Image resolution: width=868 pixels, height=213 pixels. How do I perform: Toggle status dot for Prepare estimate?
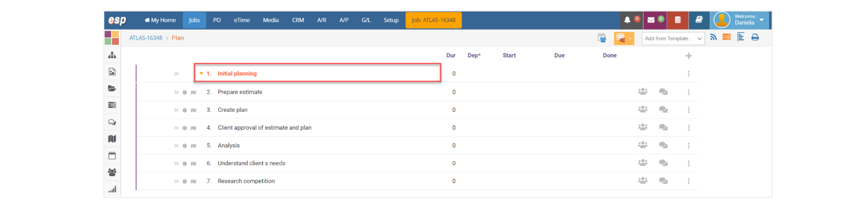pyautogui.click(x=185, y=92)
